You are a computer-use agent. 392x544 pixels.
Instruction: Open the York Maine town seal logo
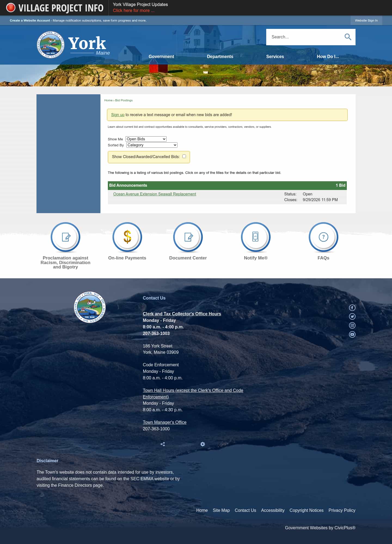51,44
